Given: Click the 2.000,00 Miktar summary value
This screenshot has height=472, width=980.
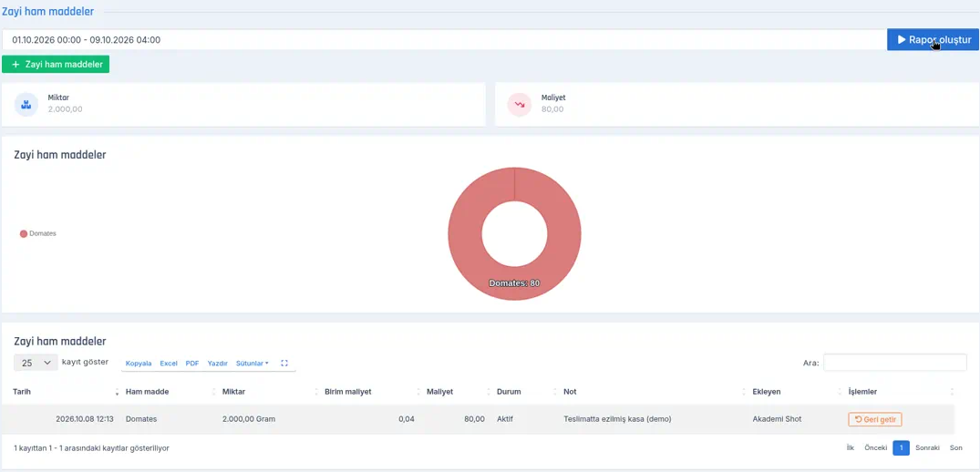Looking at the screenshot, I should (65, 109).
